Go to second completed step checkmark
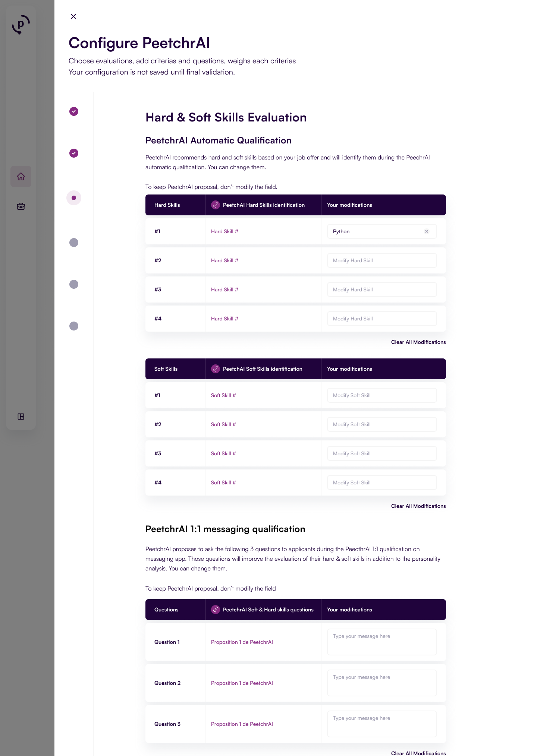Viewport: 537px width, 756px height. click(74, 153)
